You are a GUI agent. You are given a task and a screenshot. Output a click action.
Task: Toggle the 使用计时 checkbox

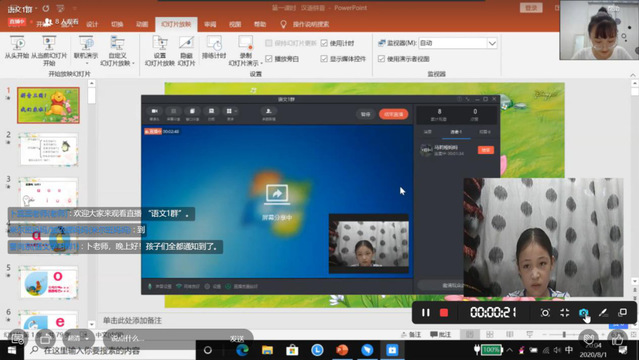coord(324,43)
